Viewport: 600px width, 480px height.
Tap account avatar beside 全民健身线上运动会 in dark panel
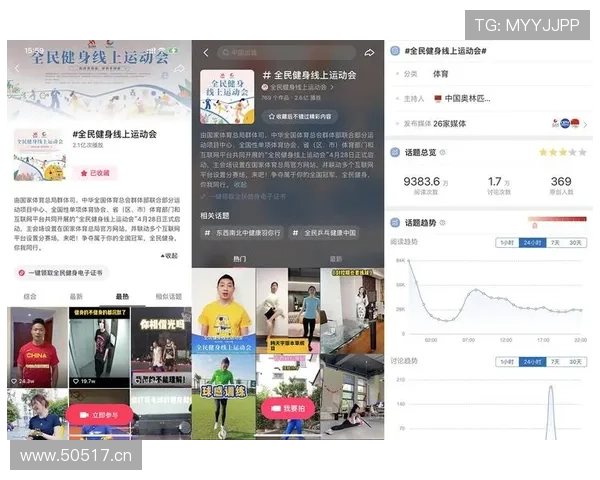[x=265, y=87]
